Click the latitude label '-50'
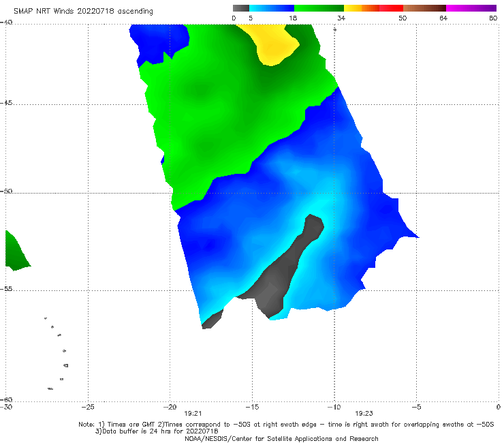 6,192
